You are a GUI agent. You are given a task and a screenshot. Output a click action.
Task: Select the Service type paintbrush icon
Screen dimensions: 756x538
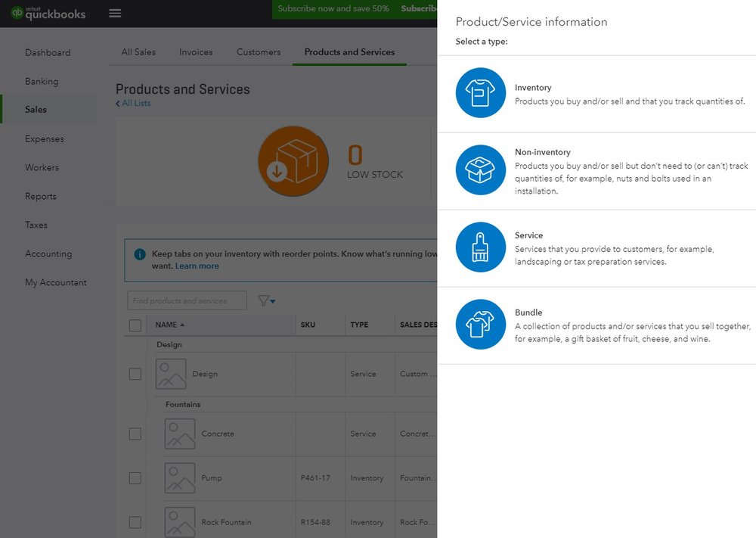(x=480, y=246)
